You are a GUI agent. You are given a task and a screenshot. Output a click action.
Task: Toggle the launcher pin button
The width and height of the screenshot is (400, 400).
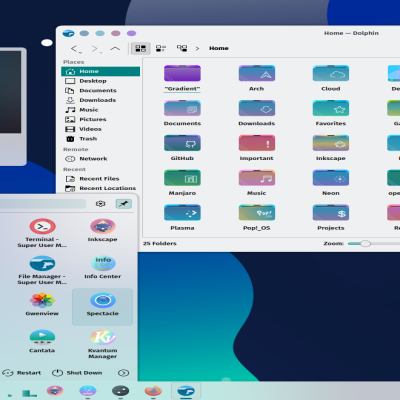(x=124, y=204)
